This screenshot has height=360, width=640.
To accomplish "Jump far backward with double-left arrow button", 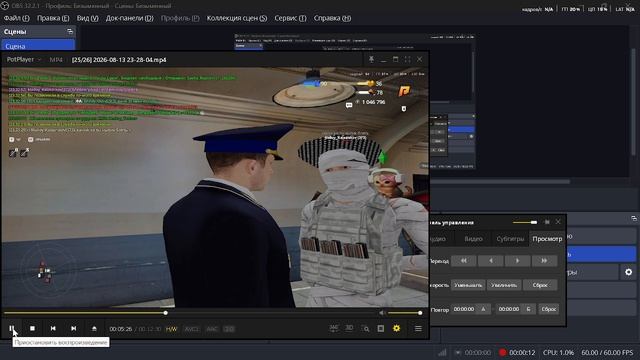I will pyautogui.click(x=464, y=261).
